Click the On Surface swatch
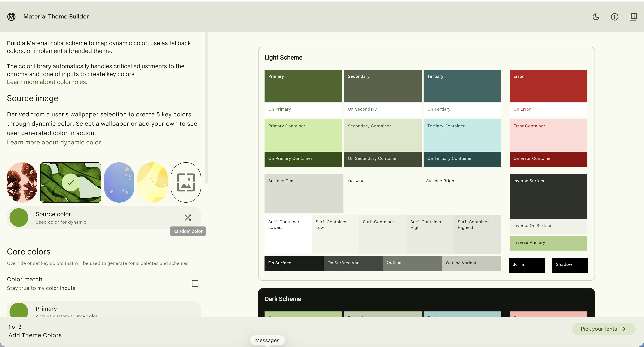 [x=294, y=264]
